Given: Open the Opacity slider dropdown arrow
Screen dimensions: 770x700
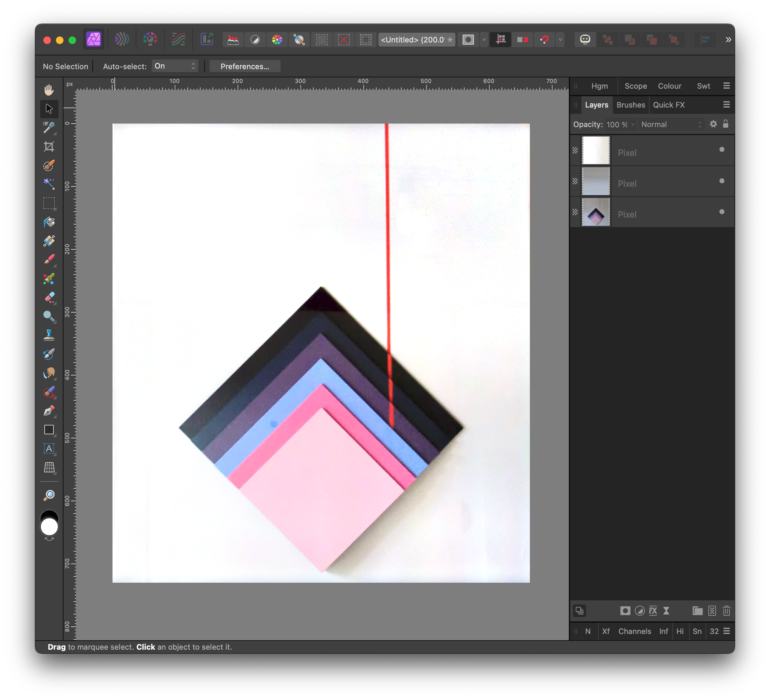Looking at the screenshot, I should (x=633, y=125).
